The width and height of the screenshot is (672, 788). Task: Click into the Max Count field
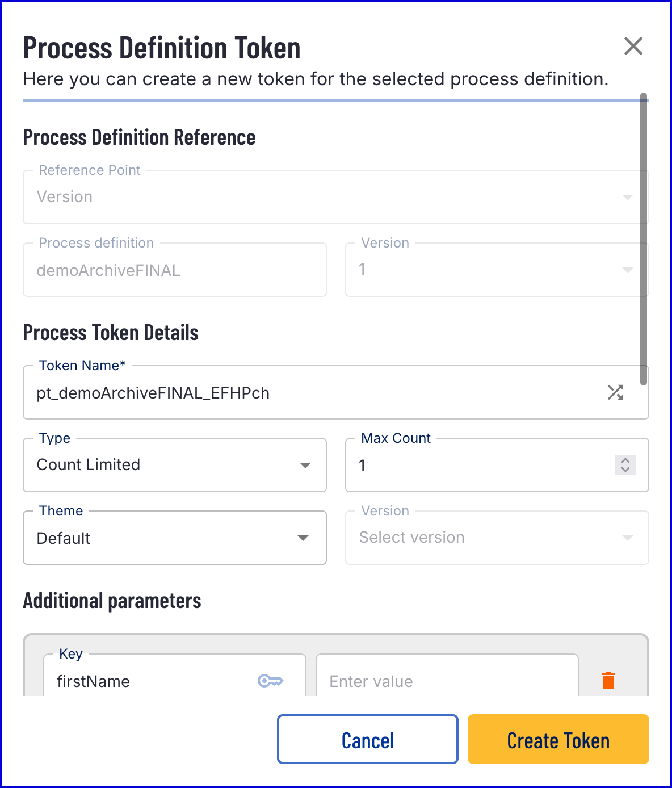point(497,465)
